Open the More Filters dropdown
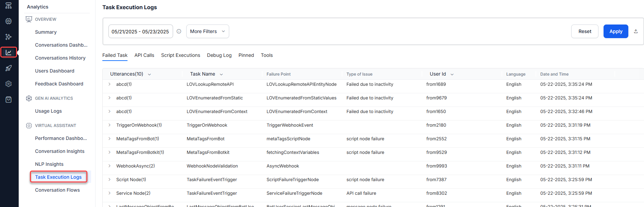Viewport: 644px width, 207px height. 207,31
